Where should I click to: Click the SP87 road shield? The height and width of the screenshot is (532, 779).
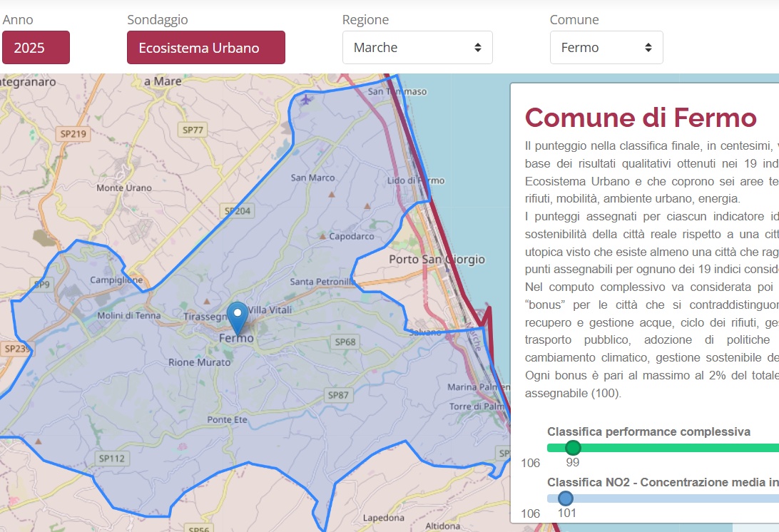pyautogui.click(x=338, y=394)
